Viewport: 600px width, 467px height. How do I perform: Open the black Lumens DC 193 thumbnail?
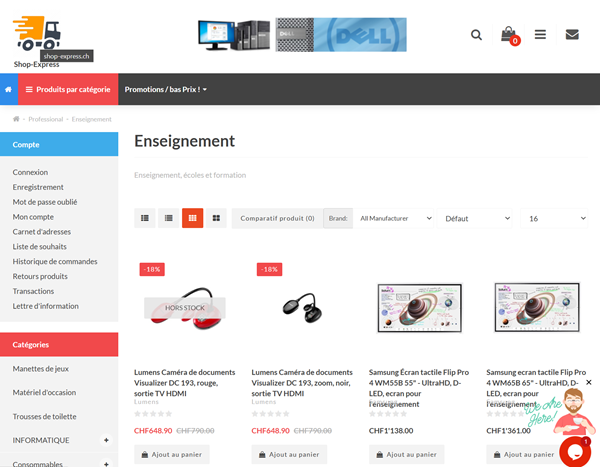coord(302,308)
